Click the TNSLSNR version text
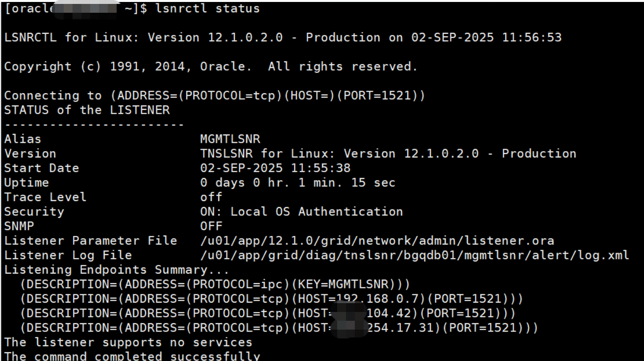644x361 pixels. pos(388,154)
